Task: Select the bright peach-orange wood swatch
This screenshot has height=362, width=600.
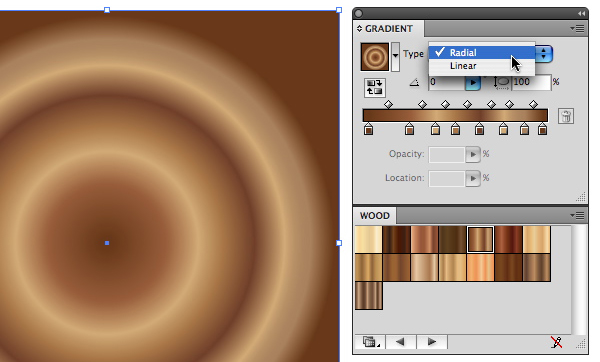Action: (x=481, y=267)
